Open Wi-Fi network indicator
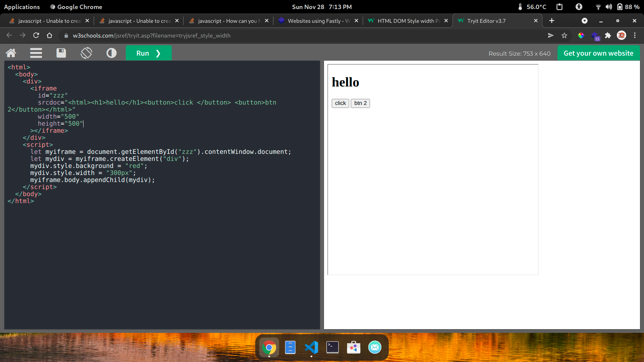This screenshot has width=644, height=362. pyautogui.click(x=598, y=7)
